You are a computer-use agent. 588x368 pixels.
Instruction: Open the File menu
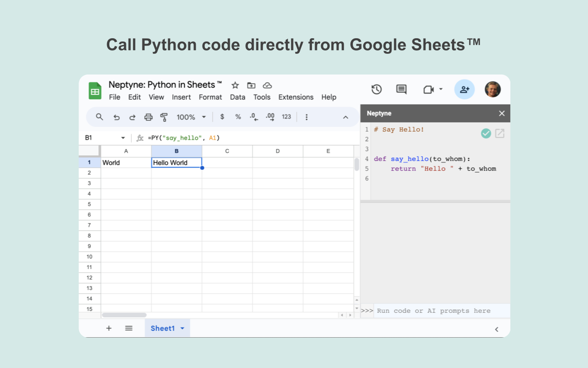pyautogui.click(x=114, y=97)
